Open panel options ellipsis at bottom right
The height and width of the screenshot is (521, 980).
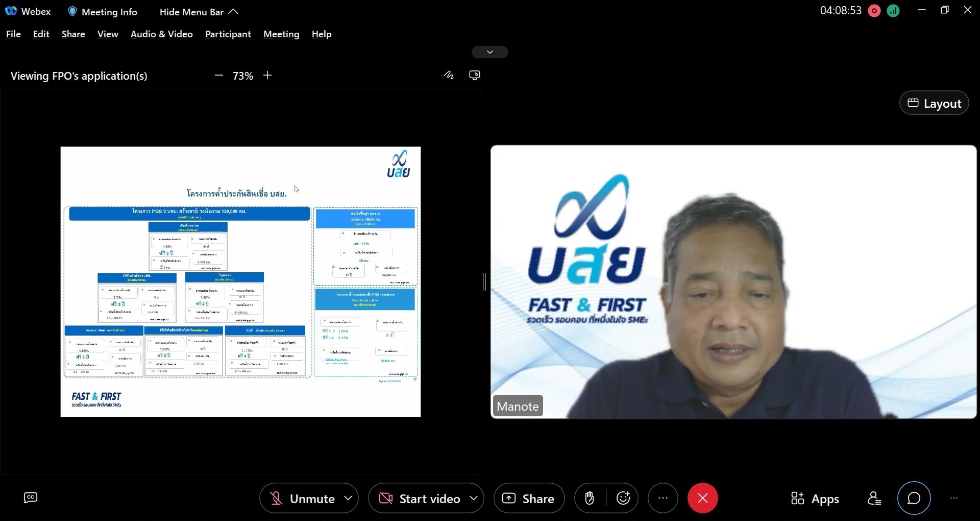954,498
